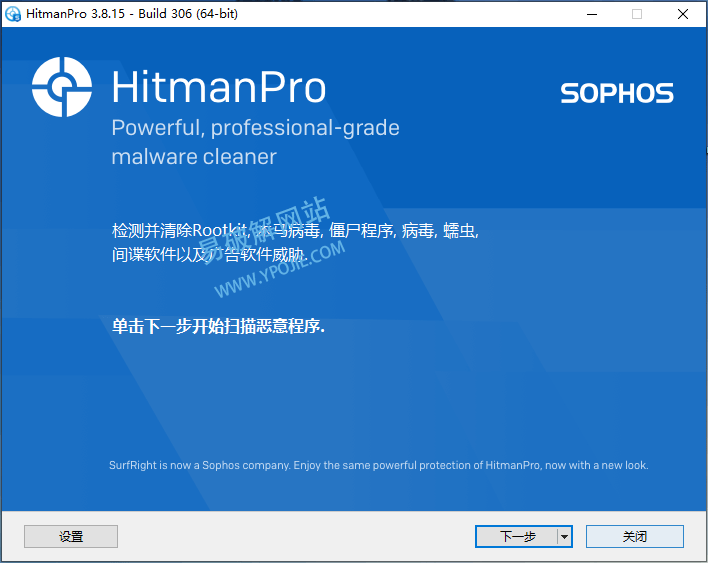Click the 关闭 button
The image size is (708, 563).
(634, 536)
